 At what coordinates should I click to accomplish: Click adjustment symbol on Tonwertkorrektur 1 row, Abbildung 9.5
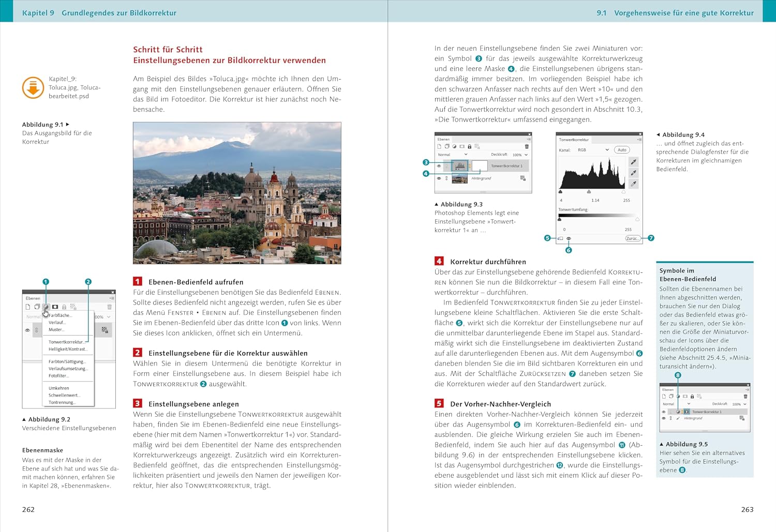678,412
